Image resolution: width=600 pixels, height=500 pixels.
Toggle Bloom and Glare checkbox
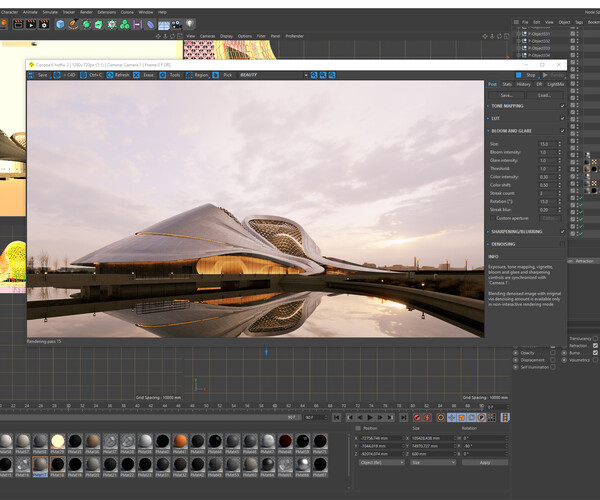click(562, 131)
